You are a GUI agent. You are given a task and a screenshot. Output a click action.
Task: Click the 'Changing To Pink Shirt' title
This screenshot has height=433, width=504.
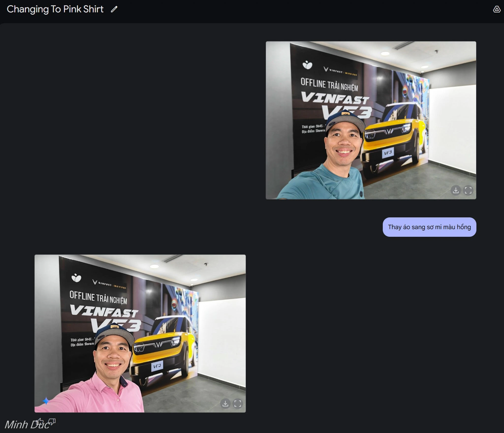click(55, 9)
